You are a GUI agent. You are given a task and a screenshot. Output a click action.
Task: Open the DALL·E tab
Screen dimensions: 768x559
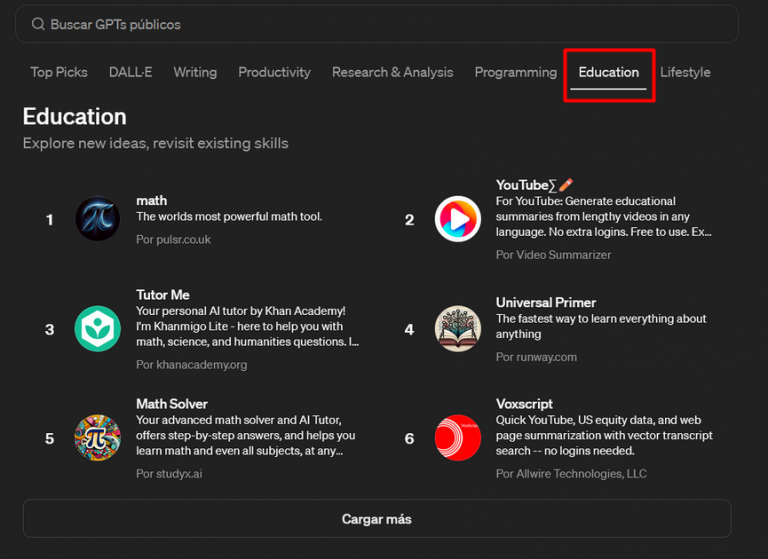coord(130,72)
